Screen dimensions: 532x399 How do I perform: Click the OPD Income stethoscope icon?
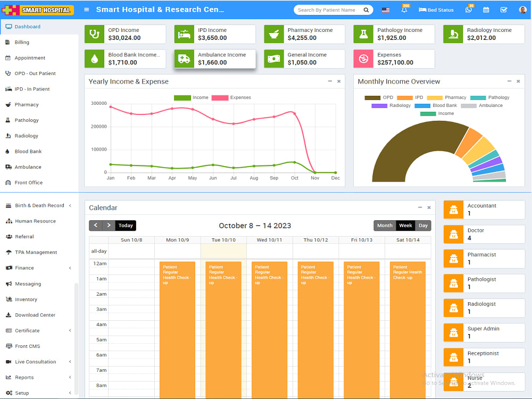[x=94, y=34]
